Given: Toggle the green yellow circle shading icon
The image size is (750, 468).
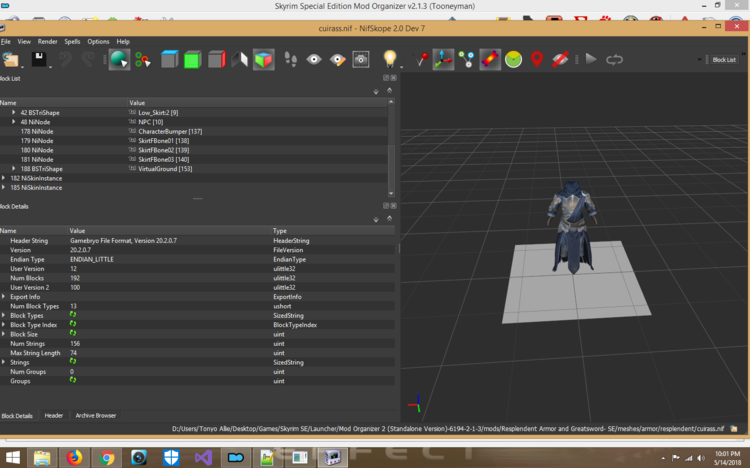Looking at the screenshot, I should pyautogui.click(x=513, y=60).
